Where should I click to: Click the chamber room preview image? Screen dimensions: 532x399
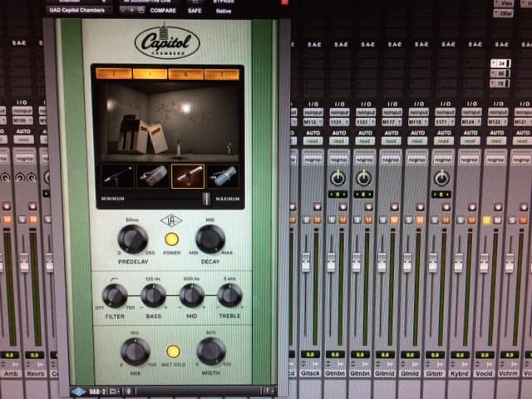click(168, 122)
